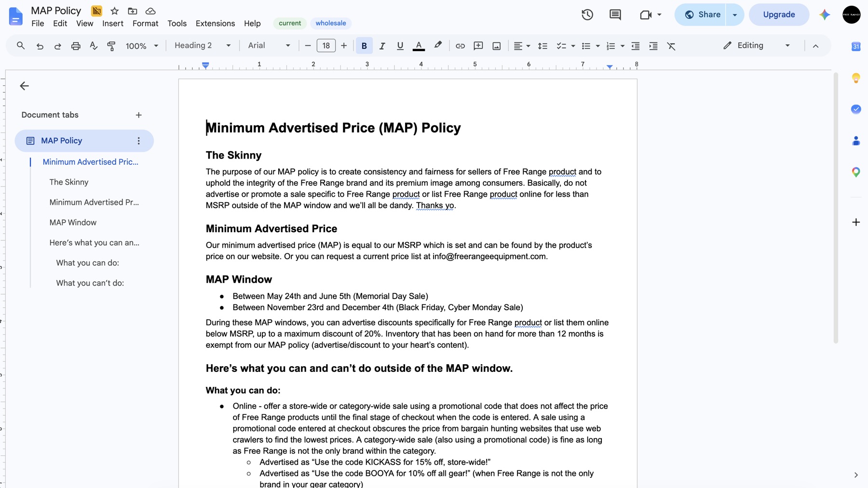Check cloud save status icon
The image size is (868, 488).
[x=150, y=11]
